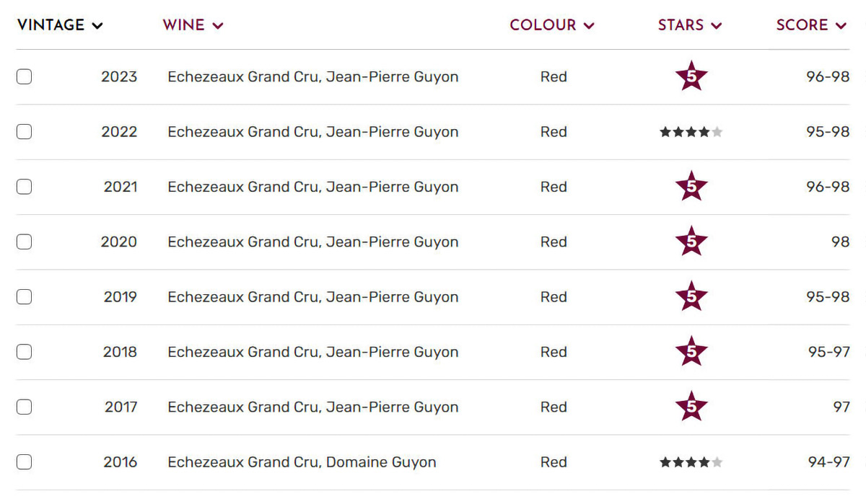Image resolution: width=866 pixels, height=504 pixels.
Task: Open the 2022 Echezeaux Grand Cru wine link
Action: coord(312,132)
